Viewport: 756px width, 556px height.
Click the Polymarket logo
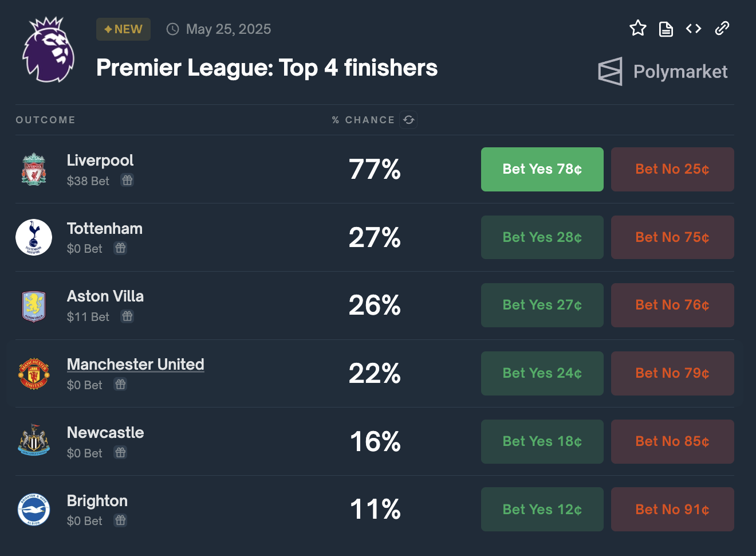(x=663, y=72)
